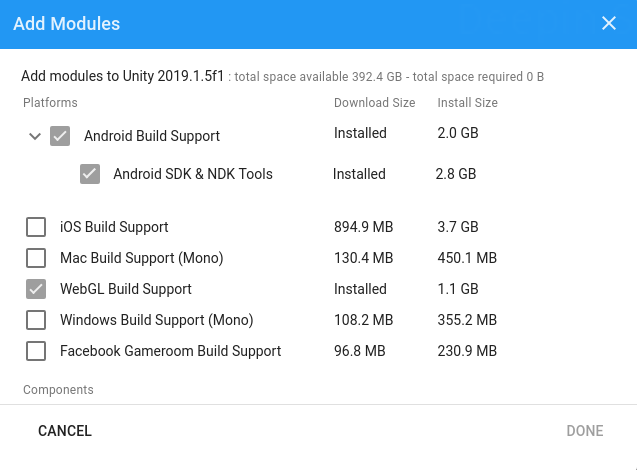
Task: Click the Components section header
Action: coord(58,390)
